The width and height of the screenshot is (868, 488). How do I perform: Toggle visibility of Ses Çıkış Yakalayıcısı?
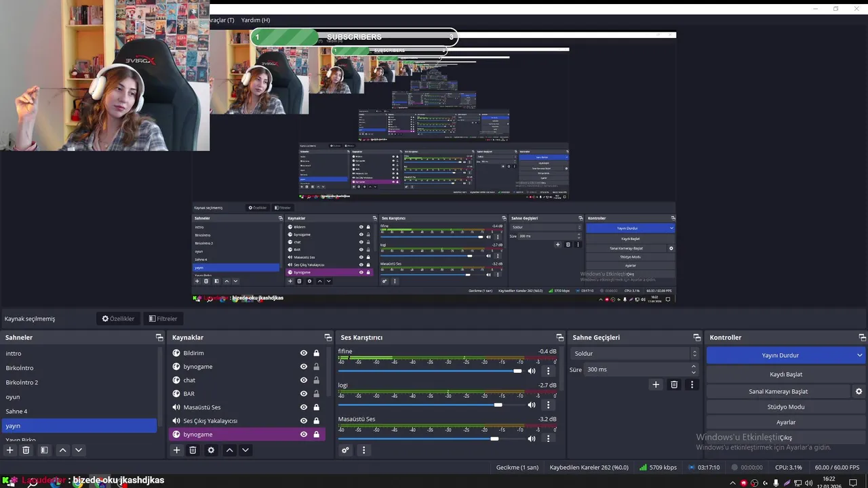click(304, 421)
